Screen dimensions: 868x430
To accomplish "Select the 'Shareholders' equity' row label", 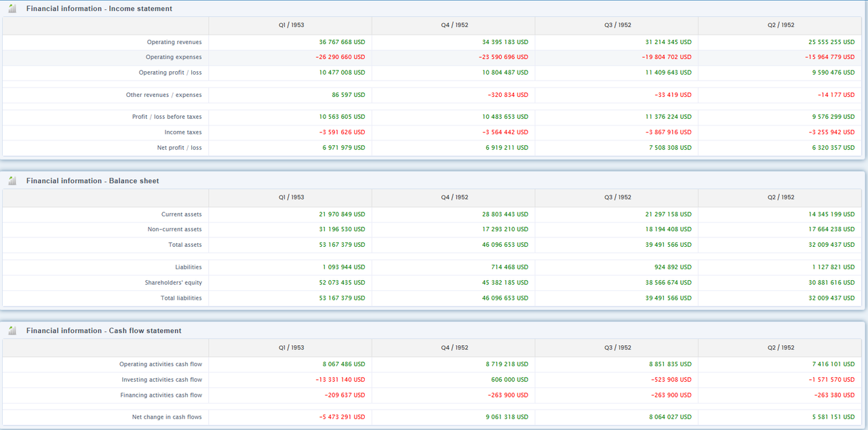I will tap(174, 283).
